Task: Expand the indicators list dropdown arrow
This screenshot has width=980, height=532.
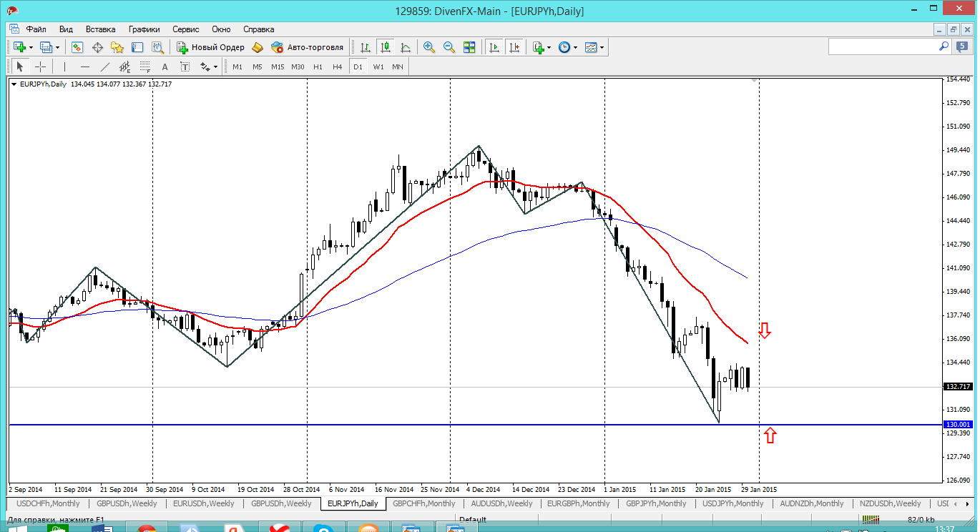Action: [549, 48]
